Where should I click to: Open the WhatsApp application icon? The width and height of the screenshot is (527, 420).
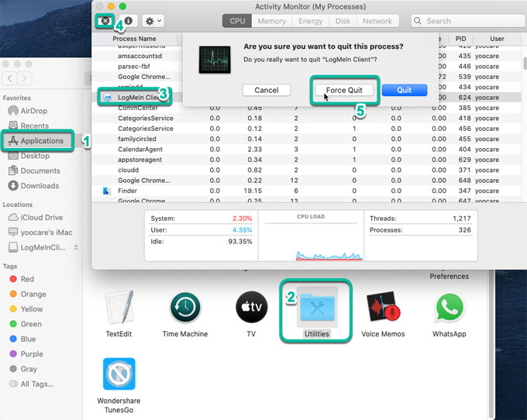pos(449,308)
